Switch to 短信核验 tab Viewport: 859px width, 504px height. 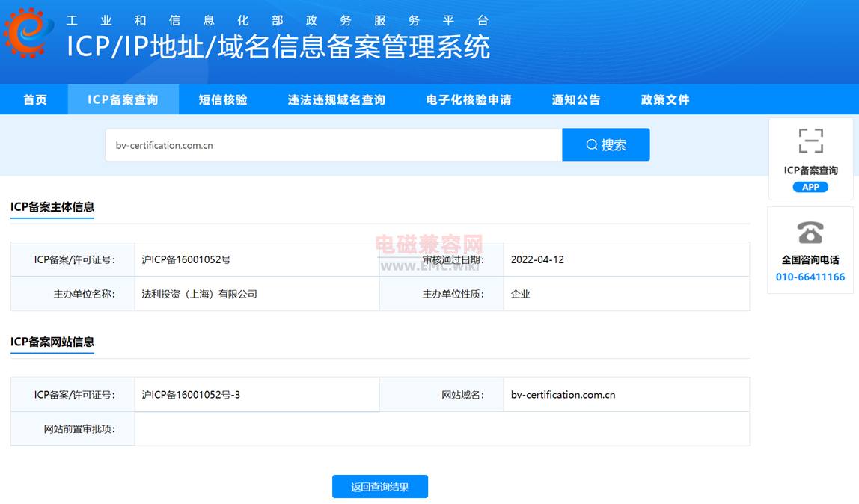(223, 99)
